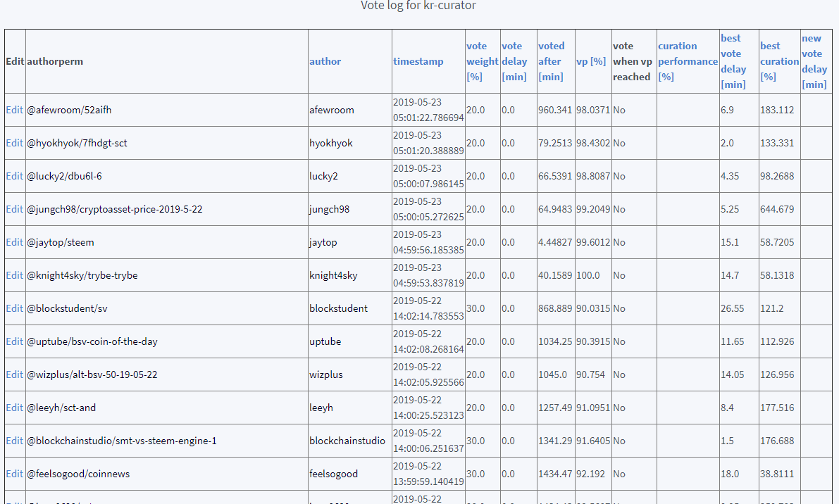Select authorperm @blockchainstudio/smt-vs-steem-engine-1
839x504 pixels.
pyautogui.click(x=122, y=441)
